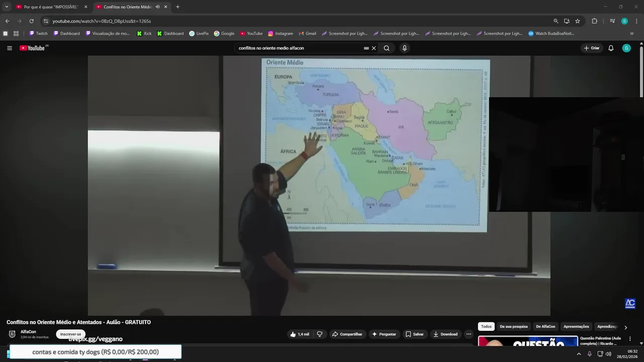Open the Kick bookmark

pyautogui.click(x=144, y=34)
